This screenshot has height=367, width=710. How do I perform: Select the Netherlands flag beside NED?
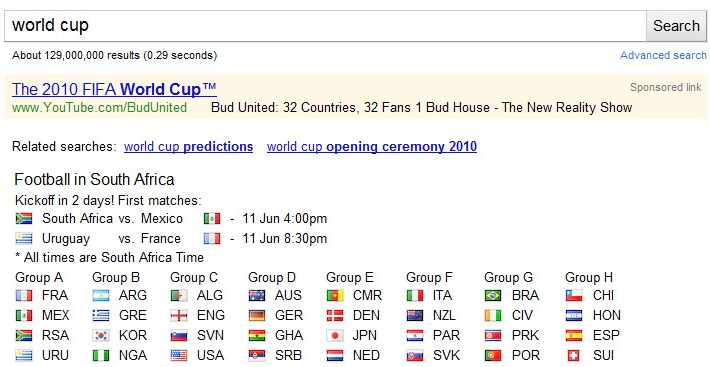coord(335,356)
